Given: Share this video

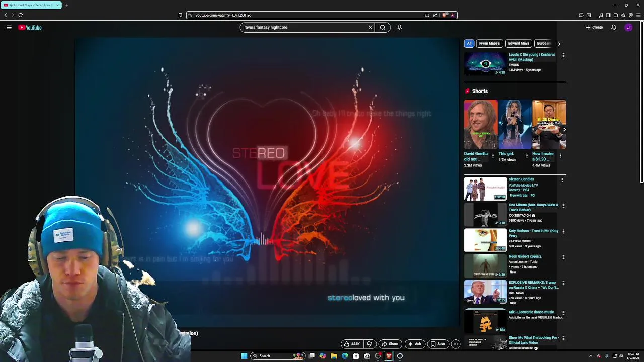Looking at the screenshot, I should click(x=390, y=344).
